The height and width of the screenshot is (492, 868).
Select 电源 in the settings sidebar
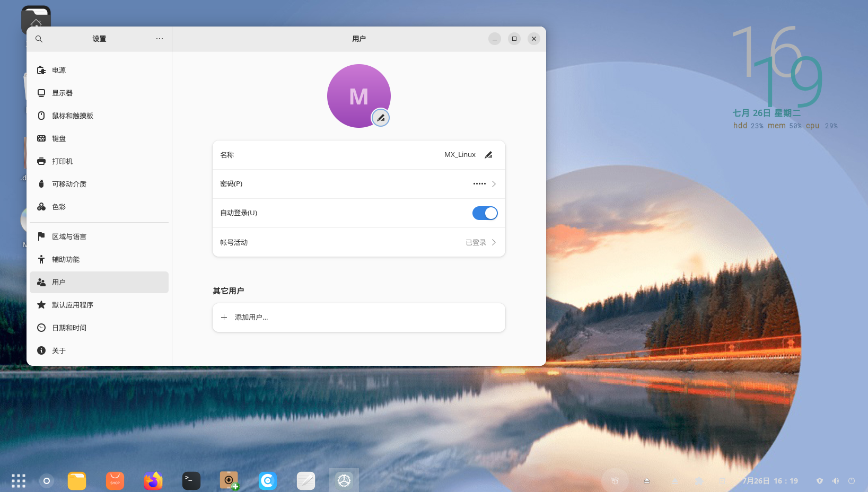click(x=99, y=70)
